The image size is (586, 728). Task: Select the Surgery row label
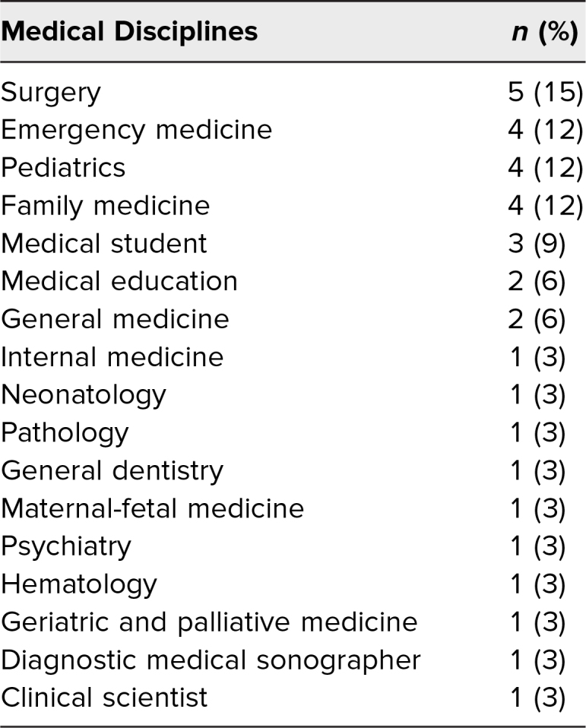tap(51, 93)
